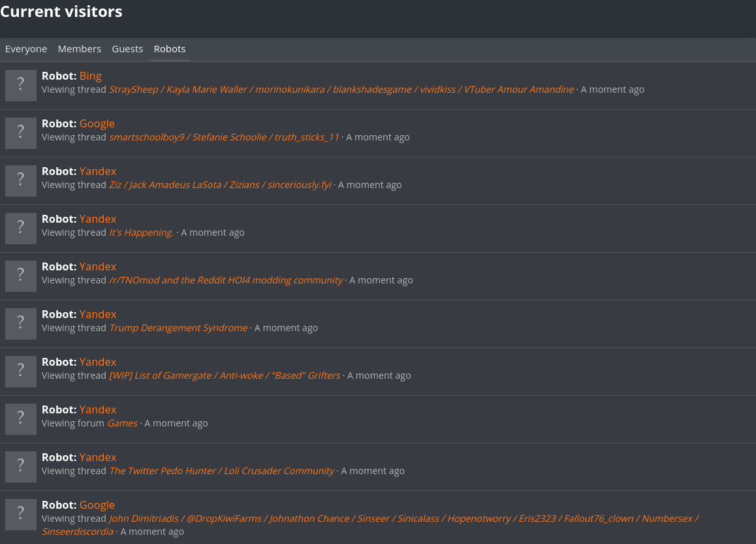Open the StraySheep / Kayla Marie Waller thread
This screenshot has width=756, height=544.
341,89
